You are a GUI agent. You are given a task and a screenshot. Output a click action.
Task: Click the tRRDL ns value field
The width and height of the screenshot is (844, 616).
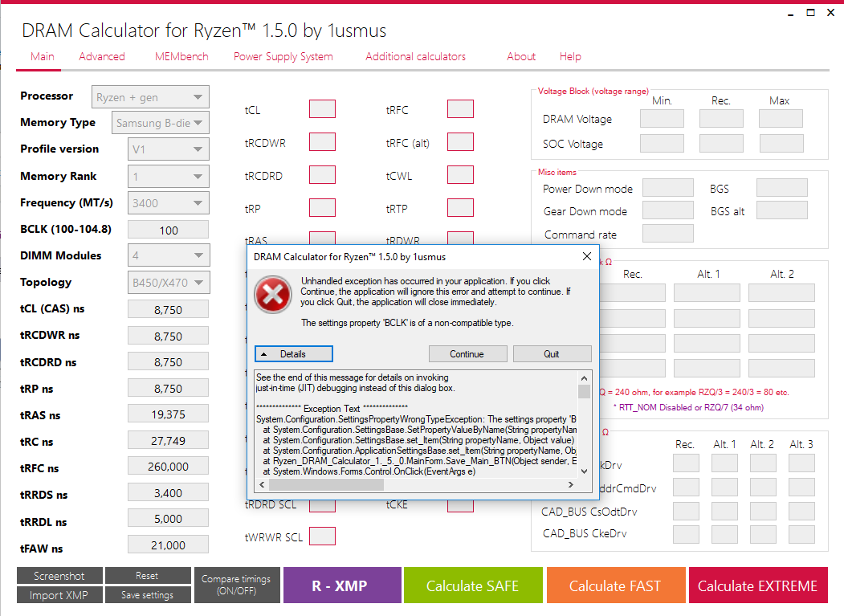pos(168,518)
